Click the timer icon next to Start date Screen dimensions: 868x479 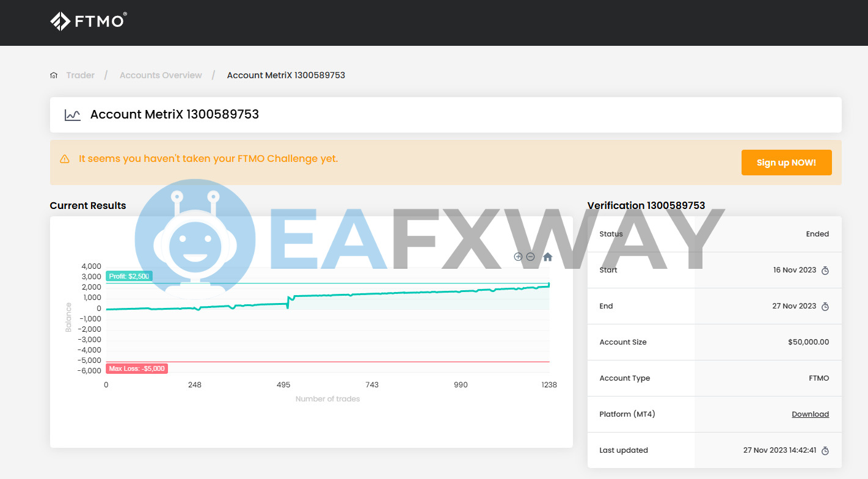coord(825,271)
